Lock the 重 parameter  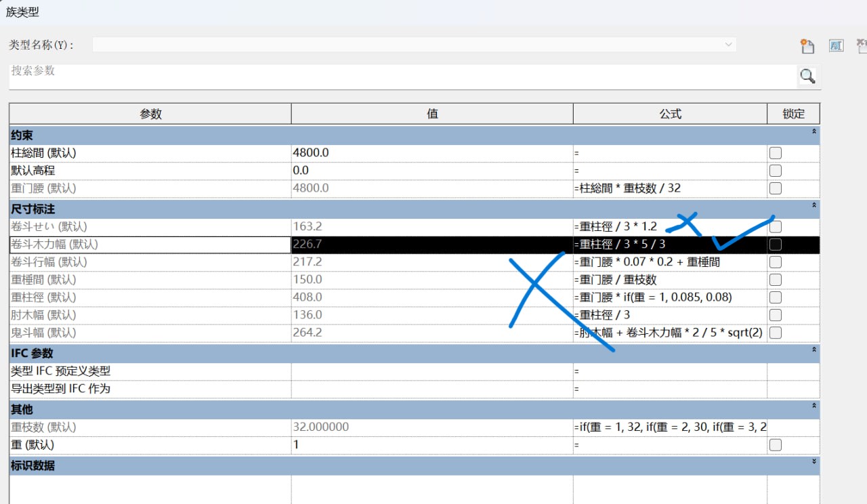click(x=775, y=444)
